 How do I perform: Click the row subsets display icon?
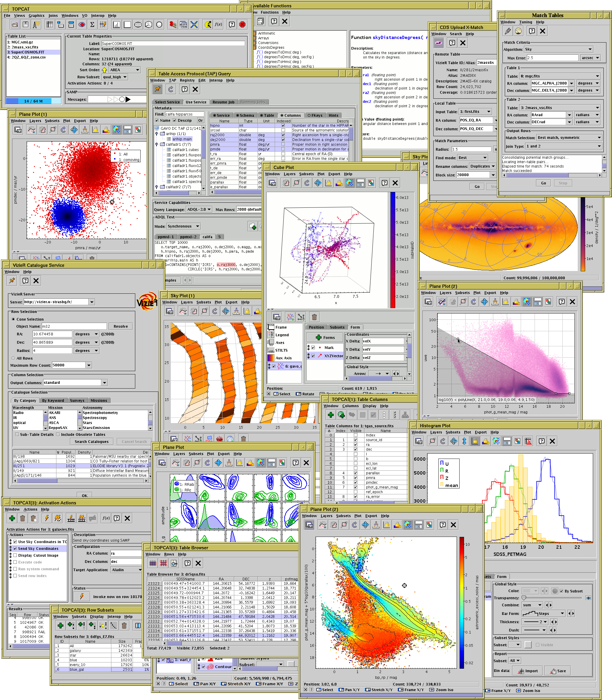click(x=82, y=25)
